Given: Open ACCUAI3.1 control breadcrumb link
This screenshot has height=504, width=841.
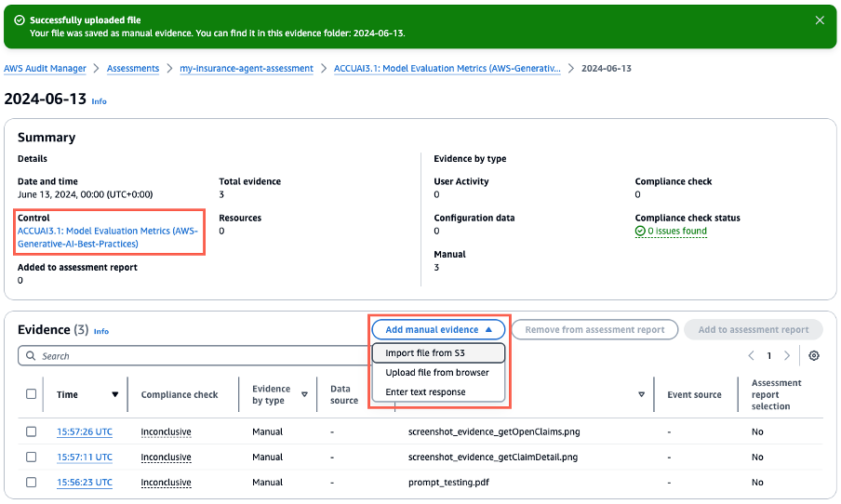Looking at the screenshot, I should coord(447,69).
